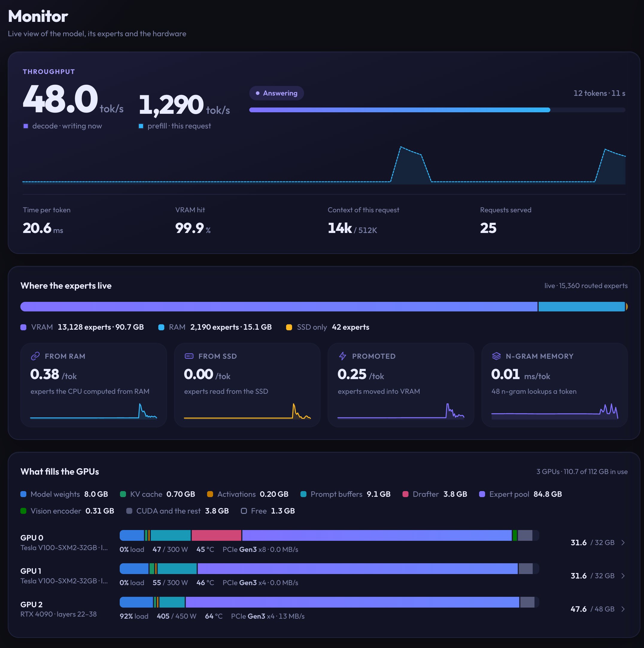Viewport: 644px width, 648px height.
Task: Click the Answering status pill
Action: pyautogui.click(x=277, y=93)
